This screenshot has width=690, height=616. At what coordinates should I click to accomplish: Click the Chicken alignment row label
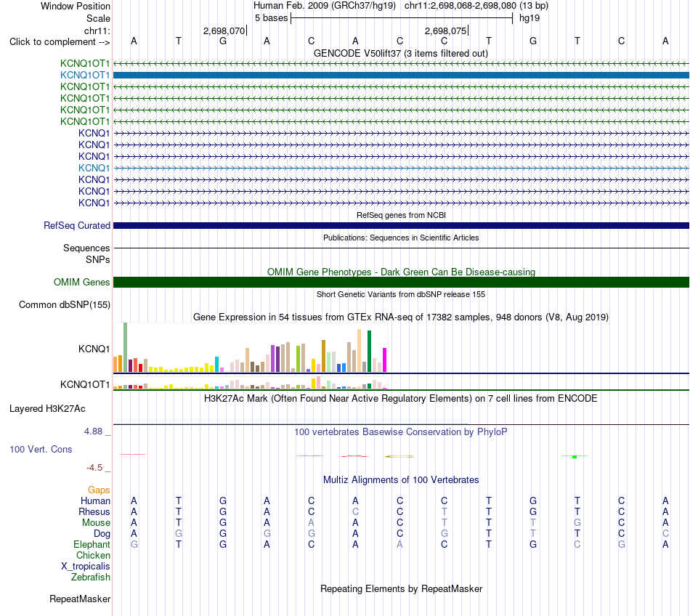(x=93, y=555)
